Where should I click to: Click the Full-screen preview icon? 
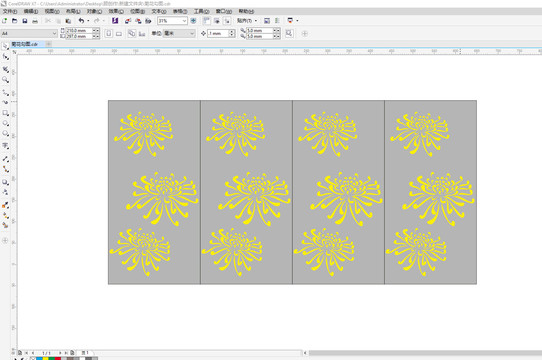[194, 21]
